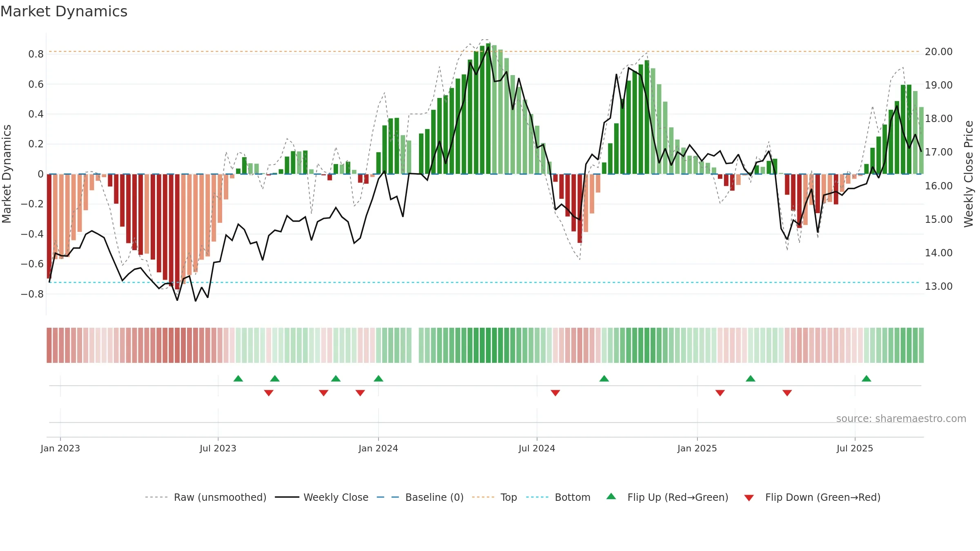
Task: Click the Jan 2023 x-axis label
Action: tap(60, 448)
